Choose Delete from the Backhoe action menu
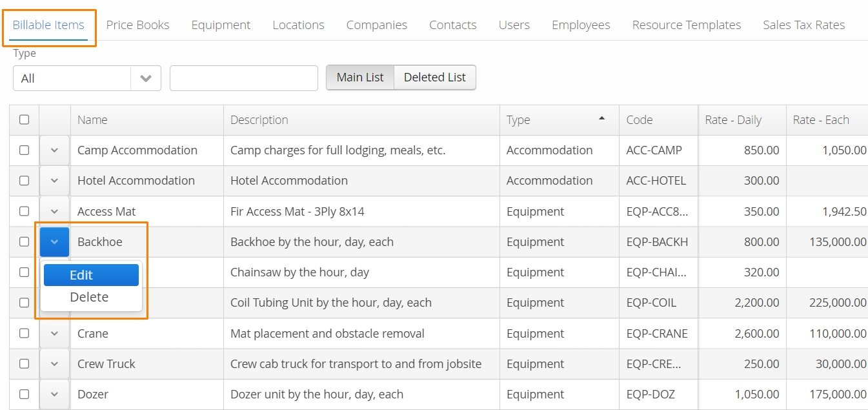This screenshot has width=868, height=410. click(91, 297)
